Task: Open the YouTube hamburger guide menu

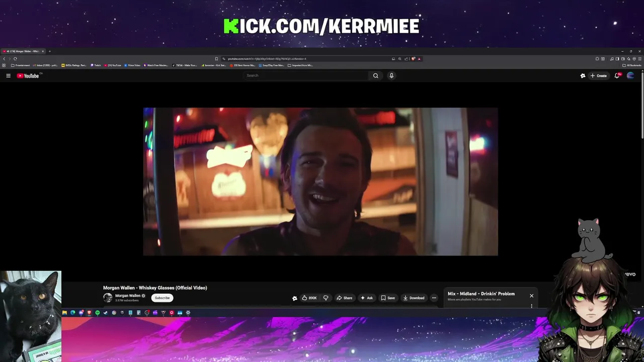Action: [x=8, y=75]
